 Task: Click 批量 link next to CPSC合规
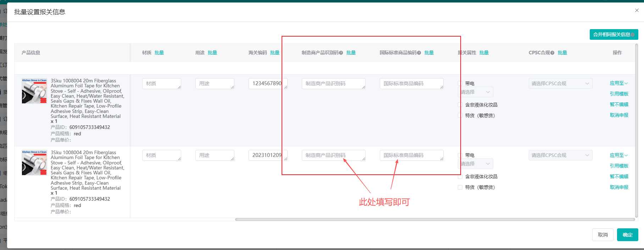tap(562, 53)
